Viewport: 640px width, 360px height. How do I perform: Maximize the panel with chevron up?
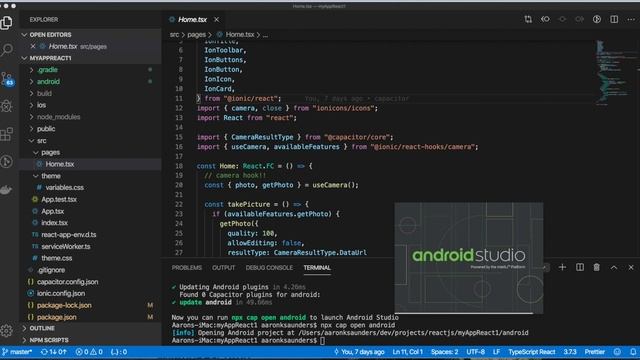(x=614, y=267)
